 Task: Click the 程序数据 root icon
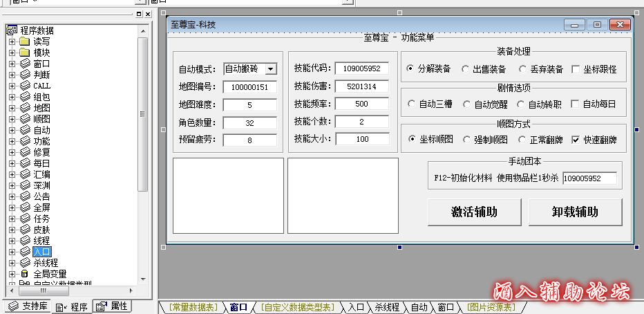[11, 30]
